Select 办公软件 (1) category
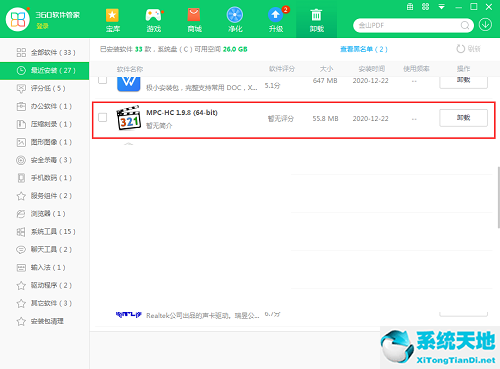The image size is (500, 369). click(45, 106)
